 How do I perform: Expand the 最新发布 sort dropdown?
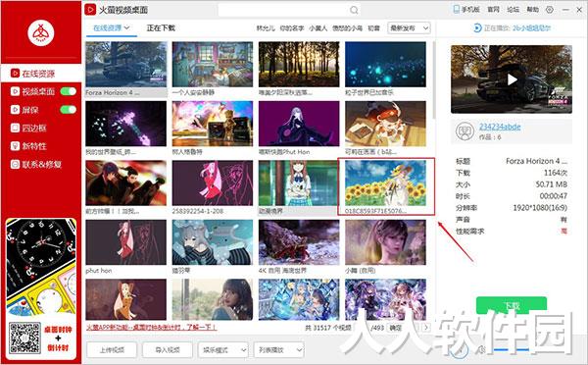click(x=409, y=28)
